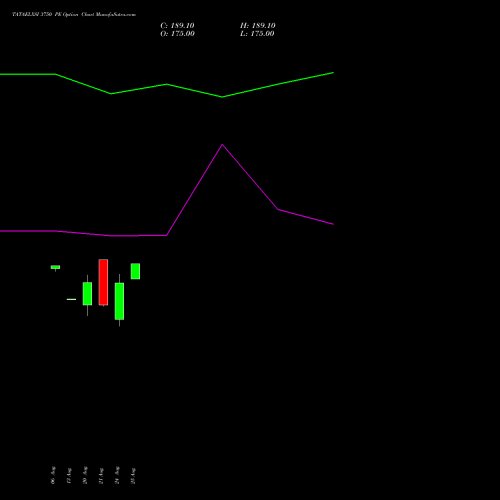Click the 21 Aug date label
This screenshot has width=500, height=500.
click(101, 476)
